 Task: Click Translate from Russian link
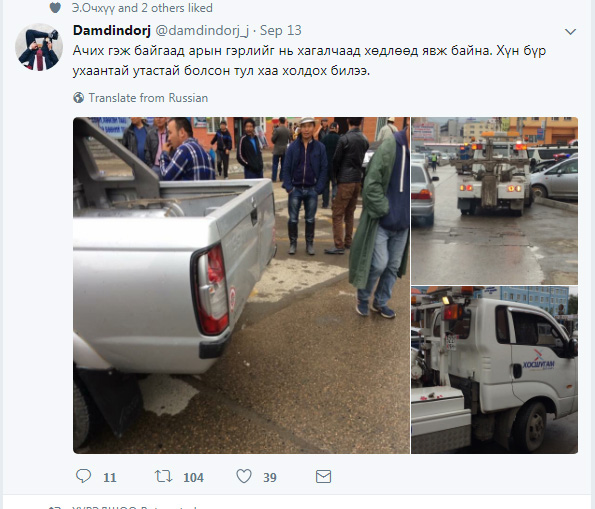click(x=148, y=98)
